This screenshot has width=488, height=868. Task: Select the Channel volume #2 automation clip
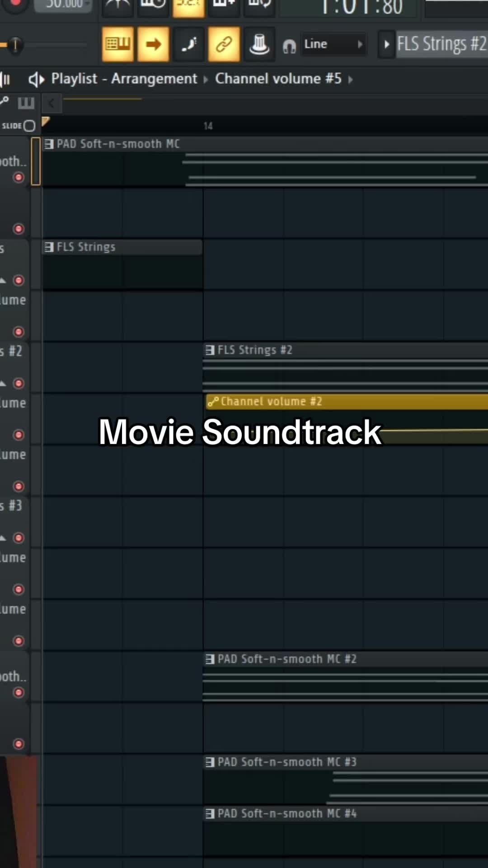coord(347,401)
